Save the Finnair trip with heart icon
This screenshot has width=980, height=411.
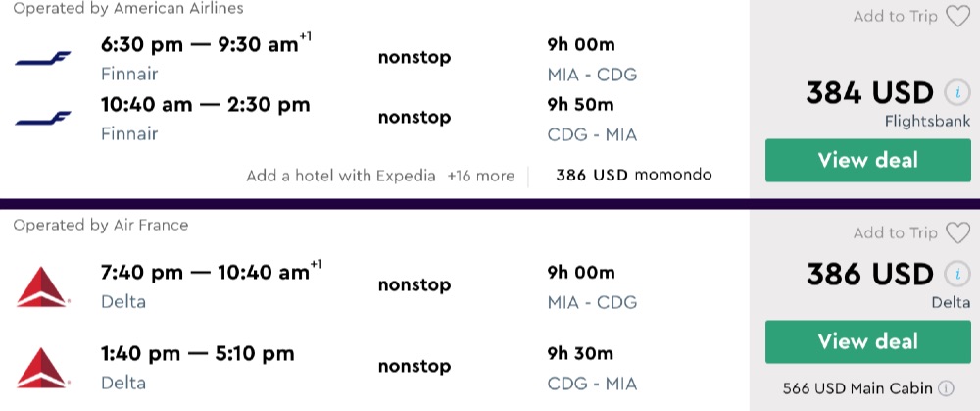(956, 16)
